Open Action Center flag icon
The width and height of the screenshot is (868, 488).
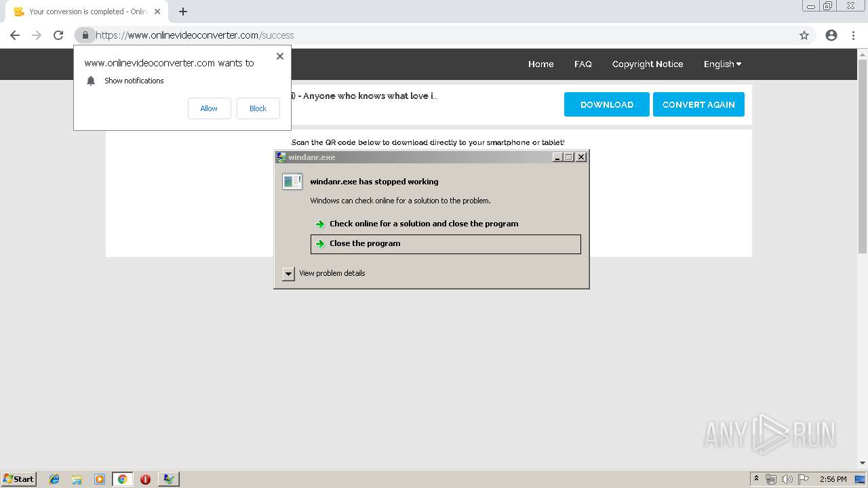(x=804, y=479)
